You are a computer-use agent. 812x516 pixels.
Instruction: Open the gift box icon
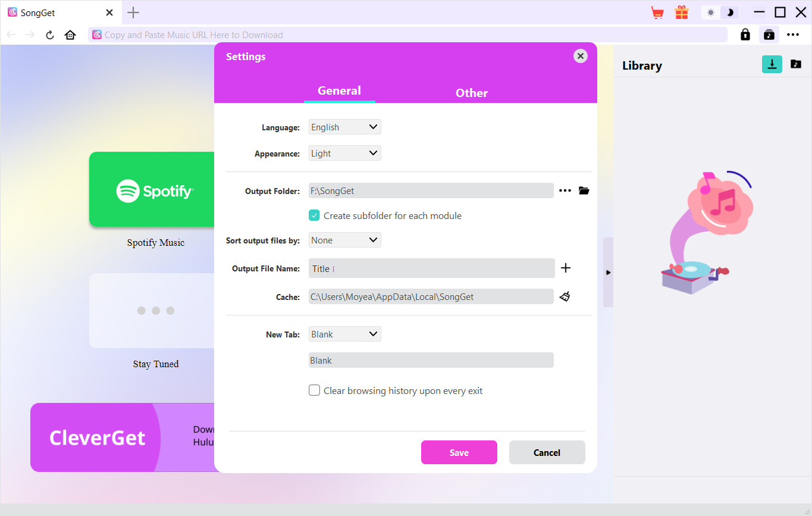tap(681, 12)
